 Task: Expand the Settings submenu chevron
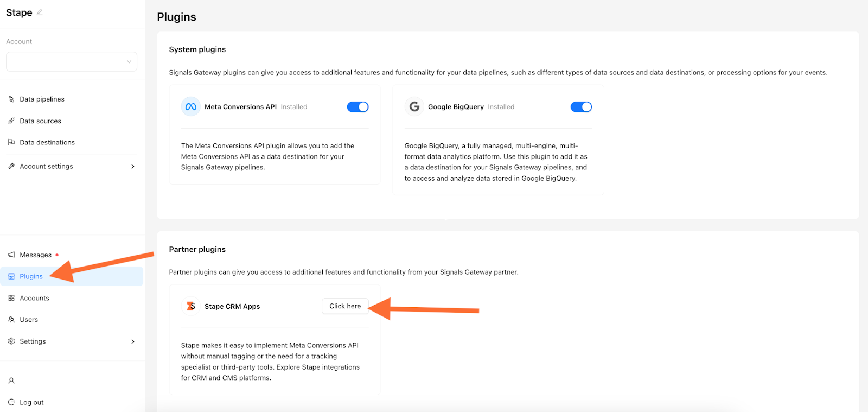[133, 341]
